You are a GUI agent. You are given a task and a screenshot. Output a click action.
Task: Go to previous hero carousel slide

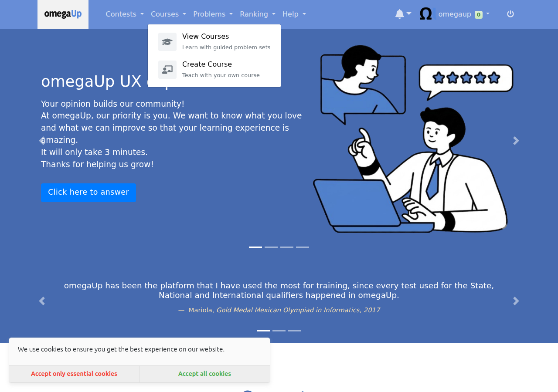click(x=42, y=141)
